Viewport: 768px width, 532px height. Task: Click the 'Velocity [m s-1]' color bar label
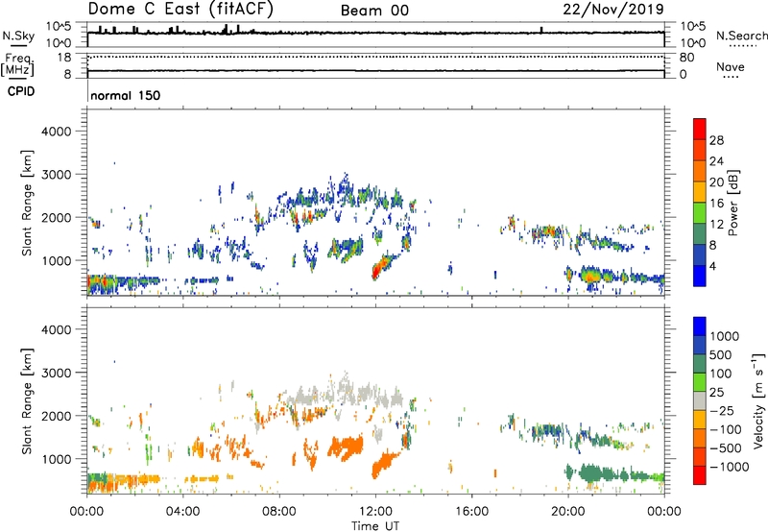[758, 400]
